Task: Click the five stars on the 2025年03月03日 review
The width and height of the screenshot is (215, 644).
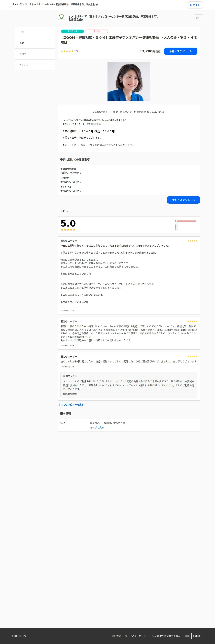Action: point(192,321)
